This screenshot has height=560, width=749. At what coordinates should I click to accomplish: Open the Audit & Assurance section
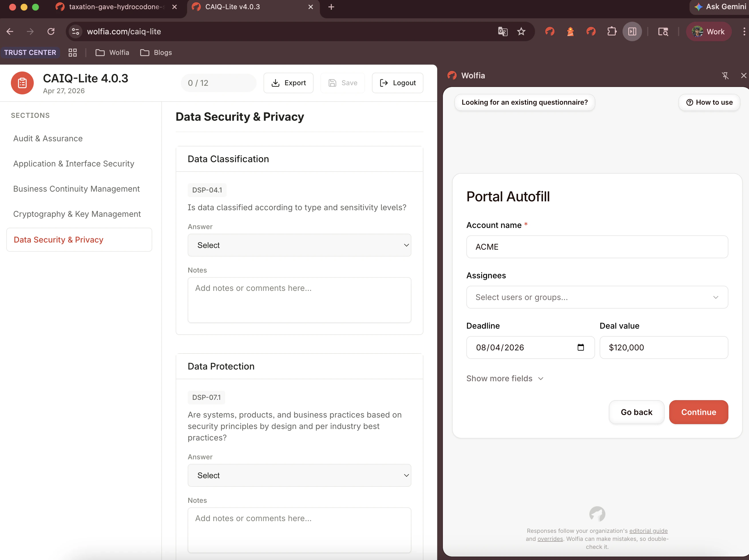48,138
